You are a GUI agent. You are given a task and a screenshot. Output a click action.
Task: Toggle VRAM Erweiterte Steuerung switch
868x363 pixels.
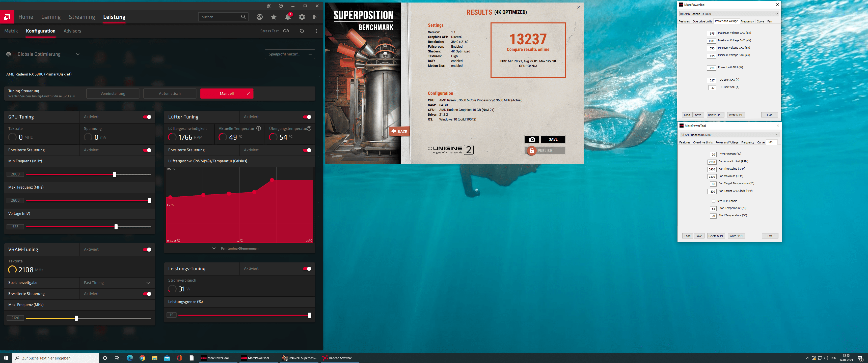click(147, 294)
